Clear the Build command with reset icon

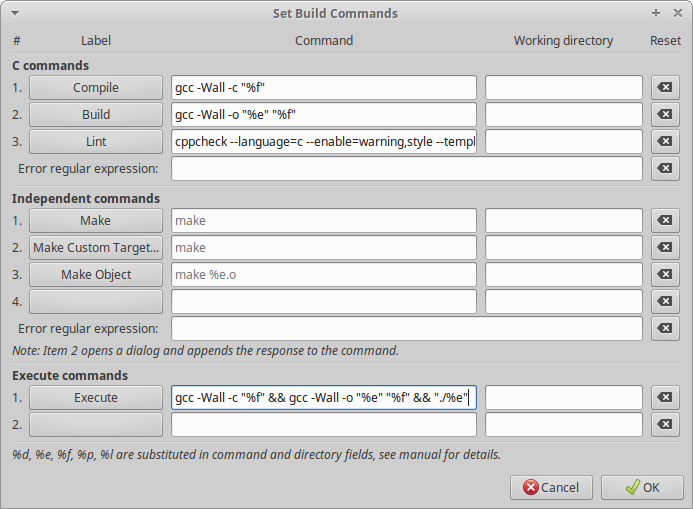(x=664, y=115)
